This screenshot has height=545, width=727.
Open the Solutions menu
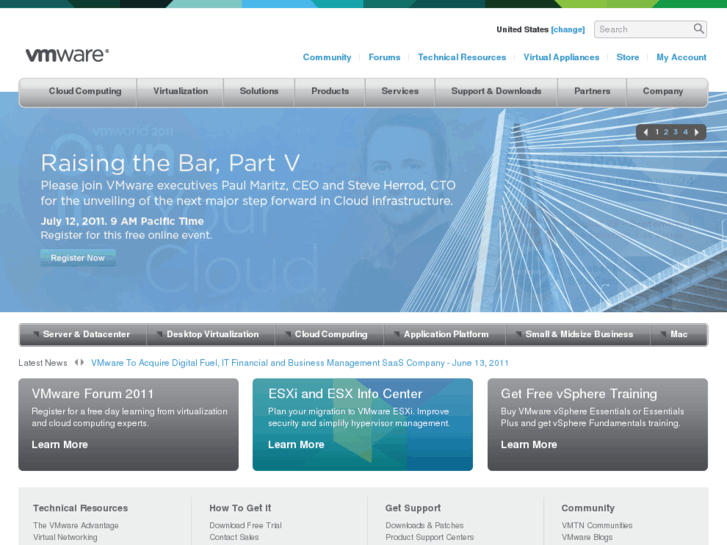259,92
